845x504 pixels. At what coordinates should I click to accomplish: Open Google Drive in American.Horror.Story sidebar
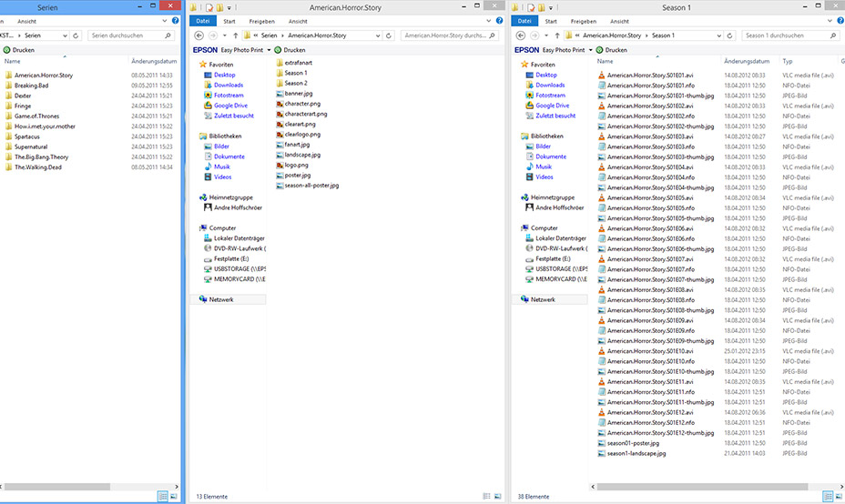225,106
